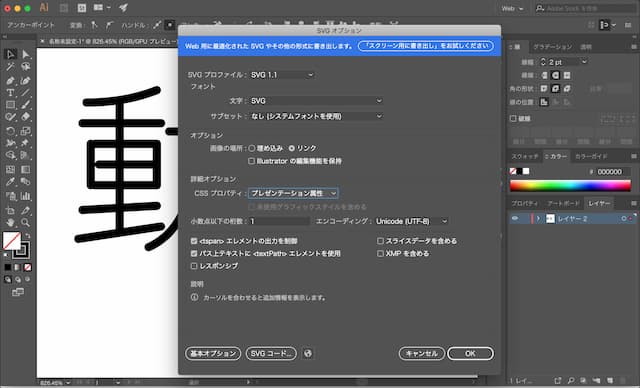Viewport: 640px width, 388px height.
Task: Expand レイヤー 2 disclosure arrow
Action: [538, 219]
